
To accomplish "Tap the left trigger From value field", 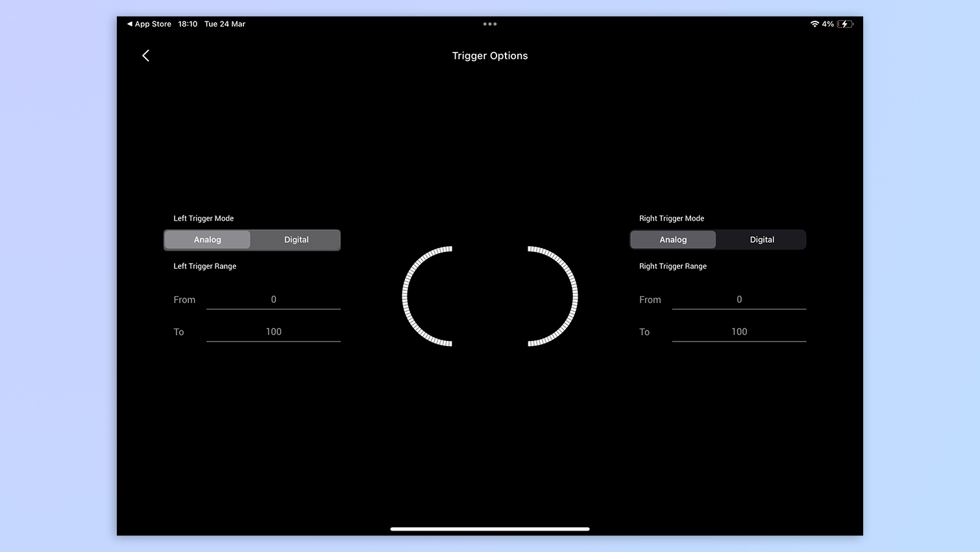I will (x=273, y=299).
